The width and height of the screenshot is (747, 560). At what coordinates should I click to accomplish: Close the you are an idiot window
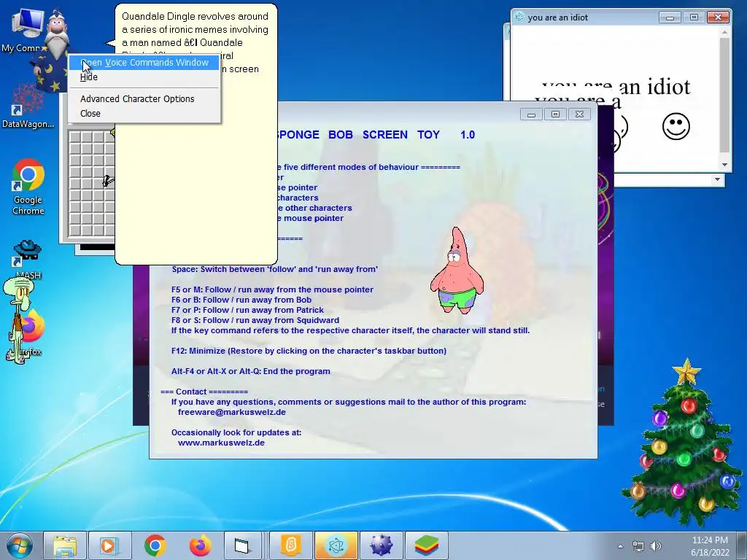718,17
